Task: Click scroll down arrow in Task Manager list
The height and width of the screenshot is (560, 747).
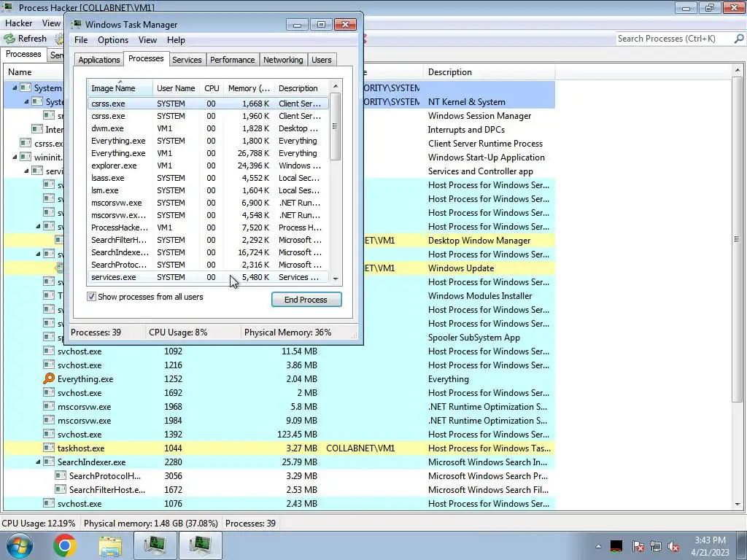Action: click(336, 279)
